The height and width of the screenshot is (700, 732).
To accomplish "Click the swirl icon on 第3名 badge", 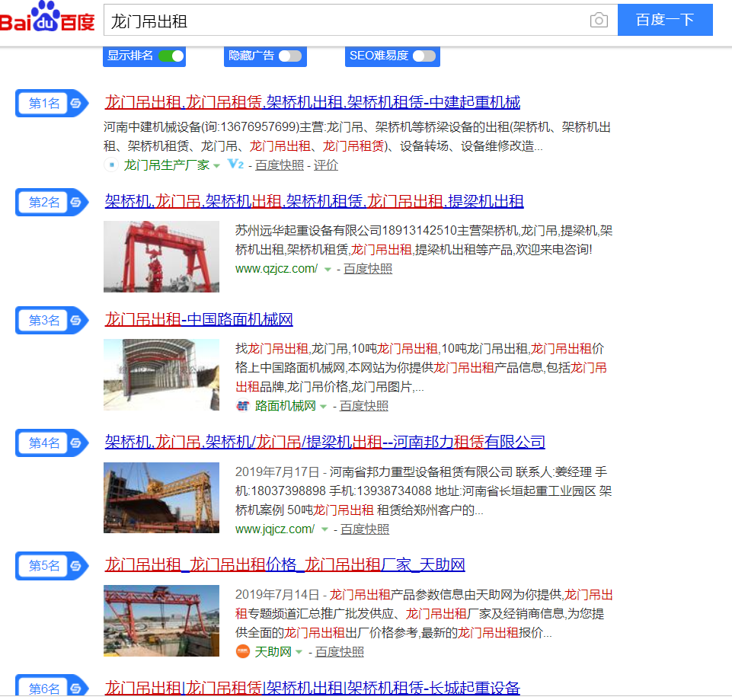I will pyautogui.click(x=75, y=321).
